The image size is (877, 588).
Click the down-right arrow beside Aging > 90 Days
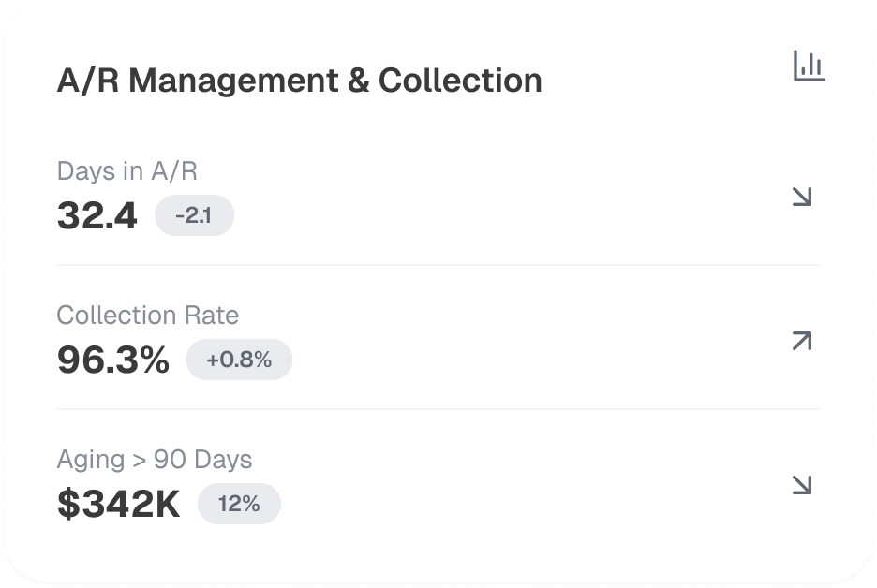801,485
